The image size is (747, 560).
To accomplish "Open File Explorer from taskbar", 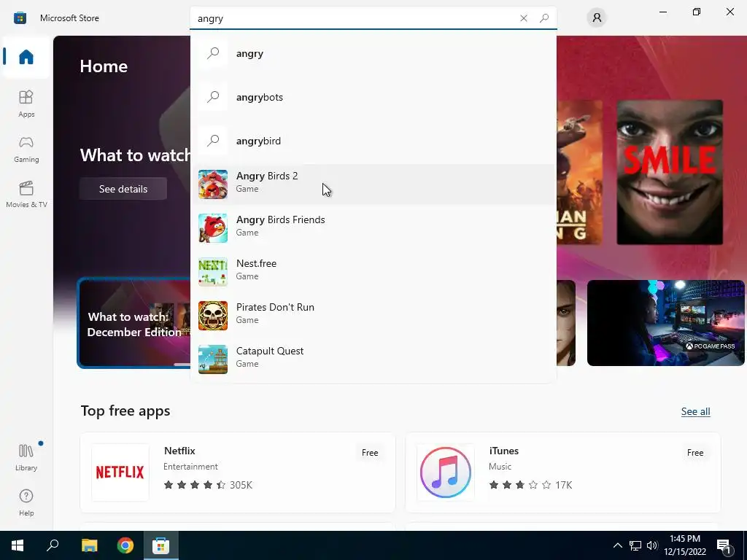I will pyautogui.click(x=89, y=545).
